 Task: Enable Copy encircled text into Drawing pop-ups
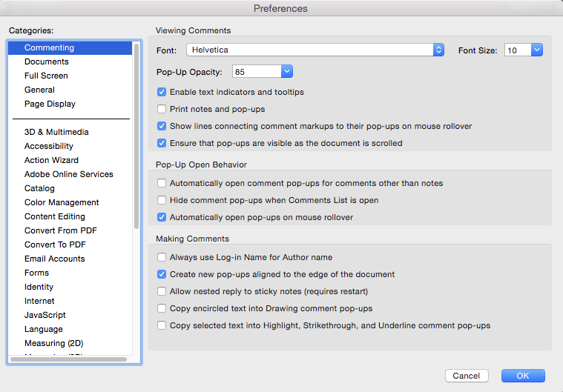162,309
